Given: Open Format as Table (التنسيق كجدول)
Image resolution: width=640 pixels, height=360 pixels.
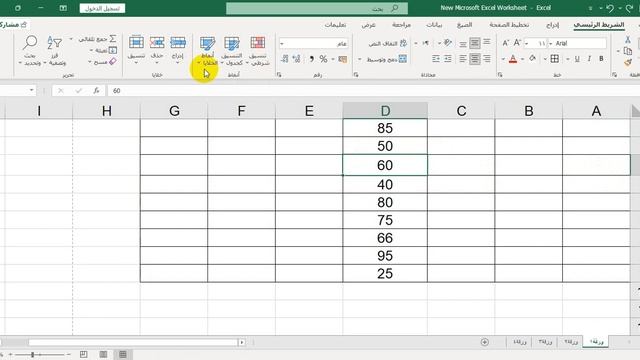Looking at the screenshot, I should 232,51.
